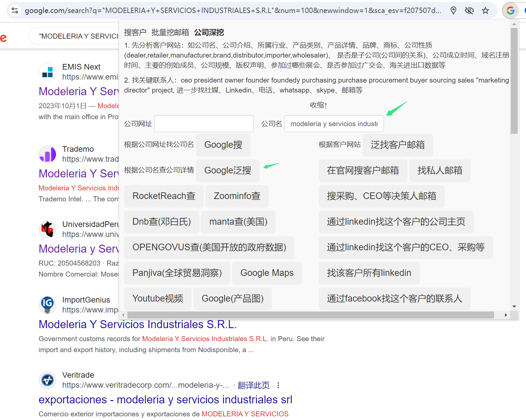Image resolution: width=526 pixels, height=420 pixels.
Task: Collapse the instructions with 收缩↑
Action: (x=319, y=105)
